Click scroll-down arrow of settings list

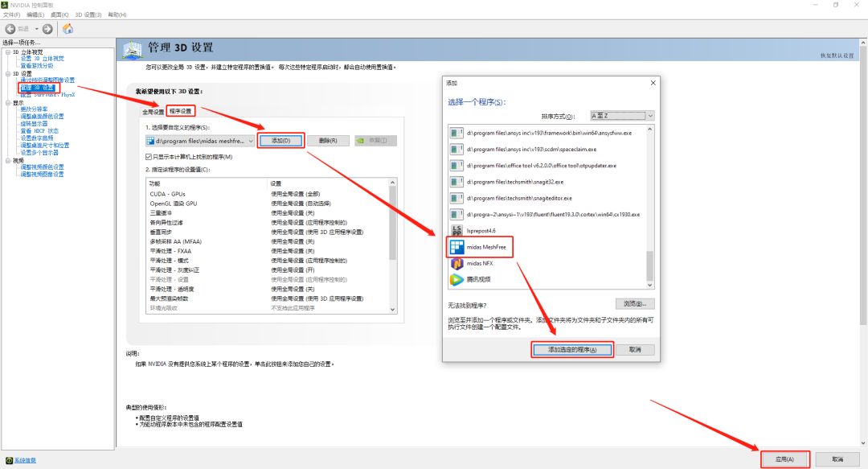tap(392, 310)
